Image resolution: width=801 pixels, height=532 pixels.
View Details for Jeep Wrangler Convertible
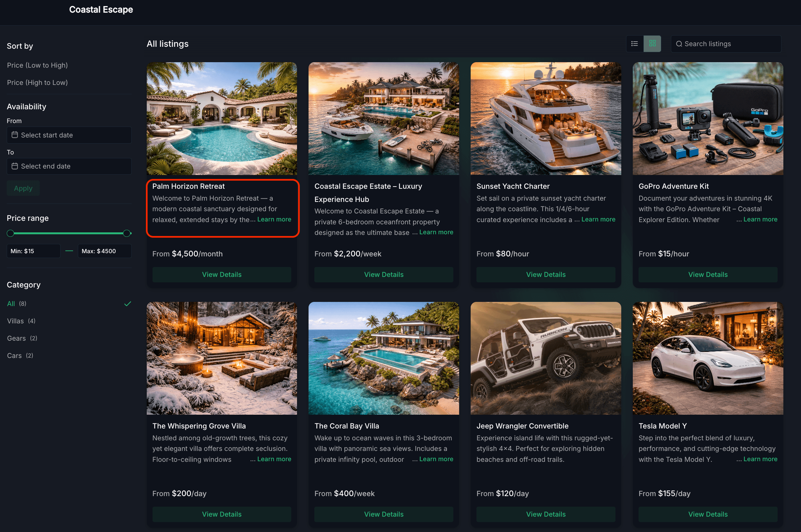(x=546, y=514)
